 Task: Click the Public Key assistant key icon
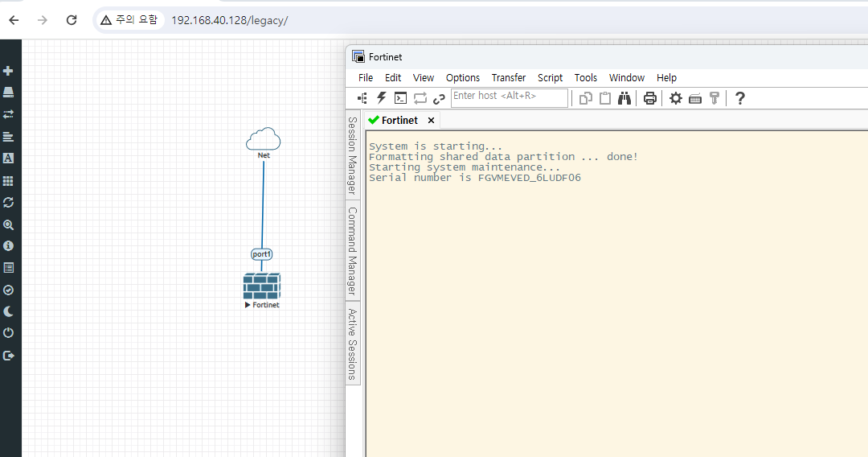[714, 99]
